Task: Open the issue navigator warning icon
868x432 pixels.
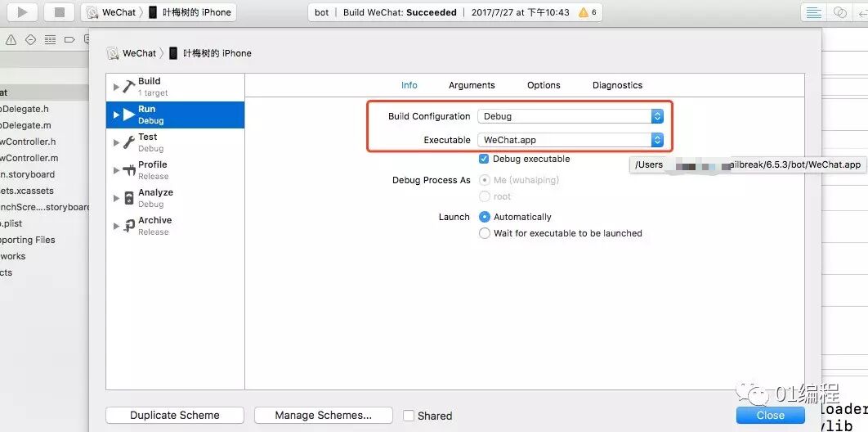Action: click(x=11, y=40)
